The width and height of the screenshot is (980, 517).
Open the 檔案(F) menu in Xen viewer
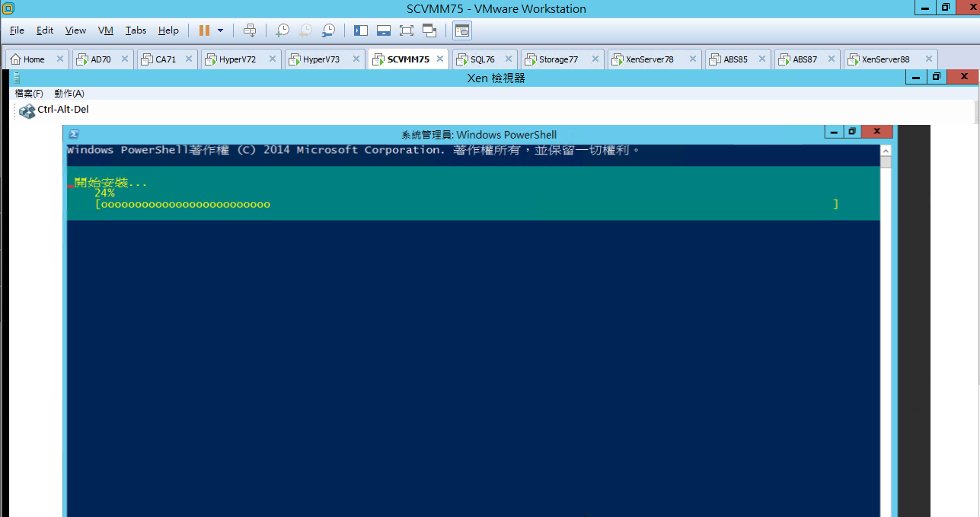(29, 94)
